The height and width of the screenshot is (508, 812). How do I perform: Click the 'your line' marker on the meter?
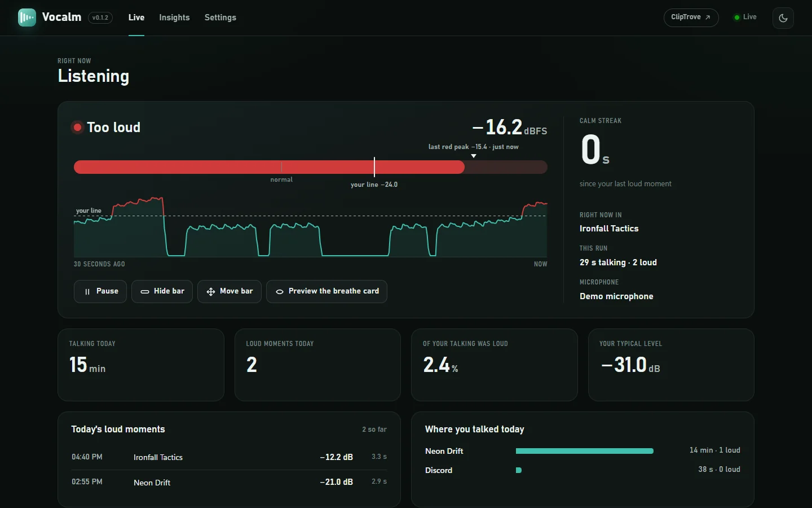click(x=374, y=167)
